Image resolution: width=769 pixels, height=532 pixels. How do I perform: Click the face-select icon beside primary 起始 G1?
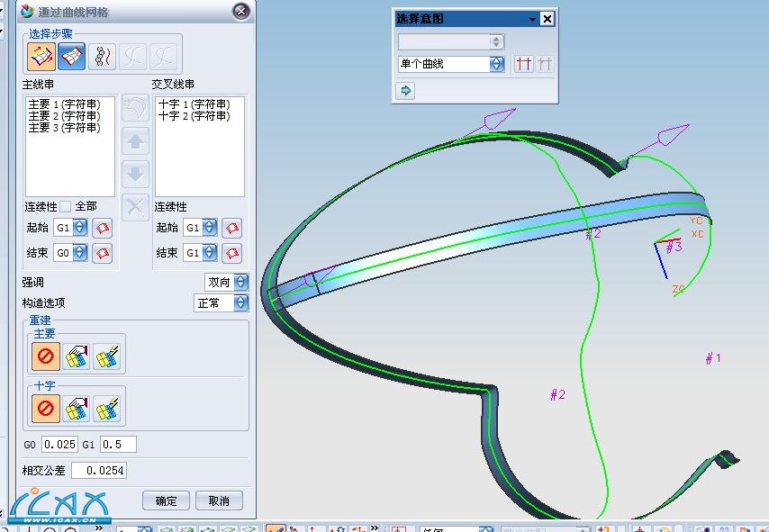point(103,228)
